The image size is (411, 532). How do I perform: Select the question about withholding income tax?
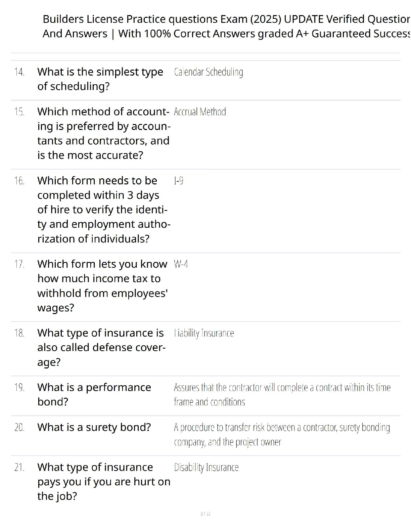click(102, 286)
